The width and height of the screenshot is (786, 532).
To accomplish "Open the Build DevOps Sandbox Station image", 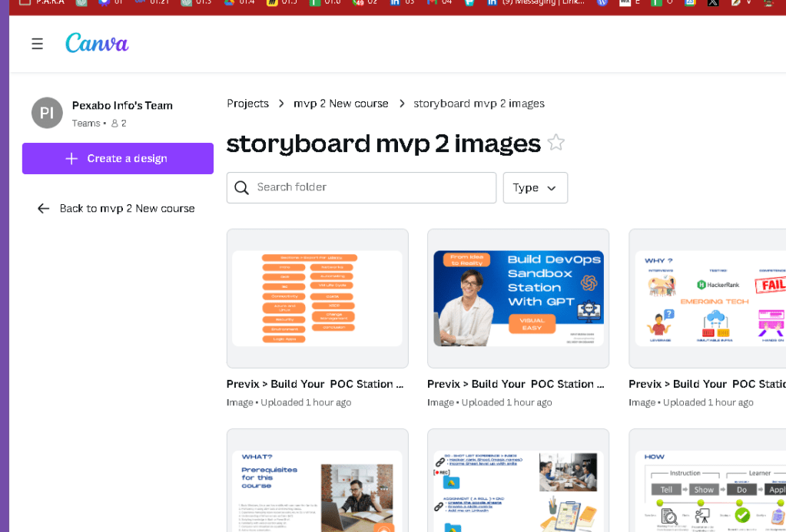I will point(519,299).
